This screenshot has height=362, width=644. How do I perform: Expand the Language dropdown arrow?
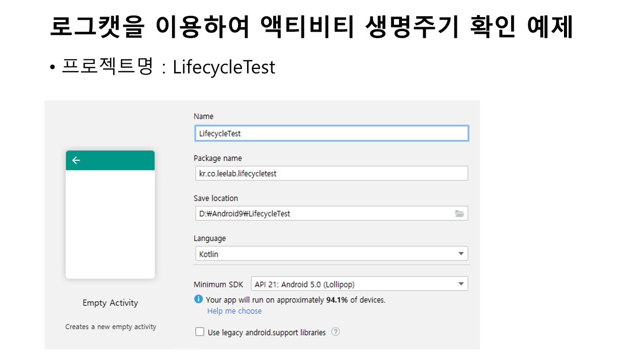coord(461,254)
